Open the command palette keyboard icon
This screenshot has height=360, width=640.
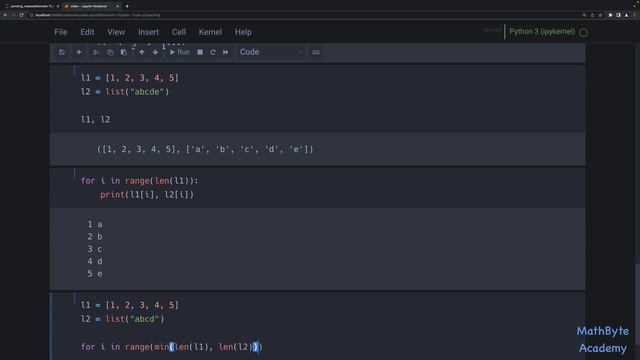coord(316,52)
